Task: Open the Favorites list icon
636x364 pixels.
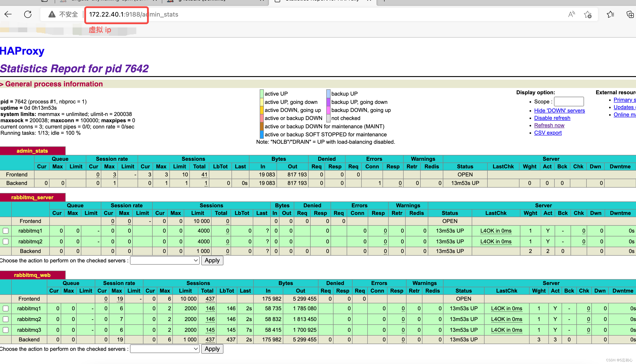Action: (x=610, y=14)
